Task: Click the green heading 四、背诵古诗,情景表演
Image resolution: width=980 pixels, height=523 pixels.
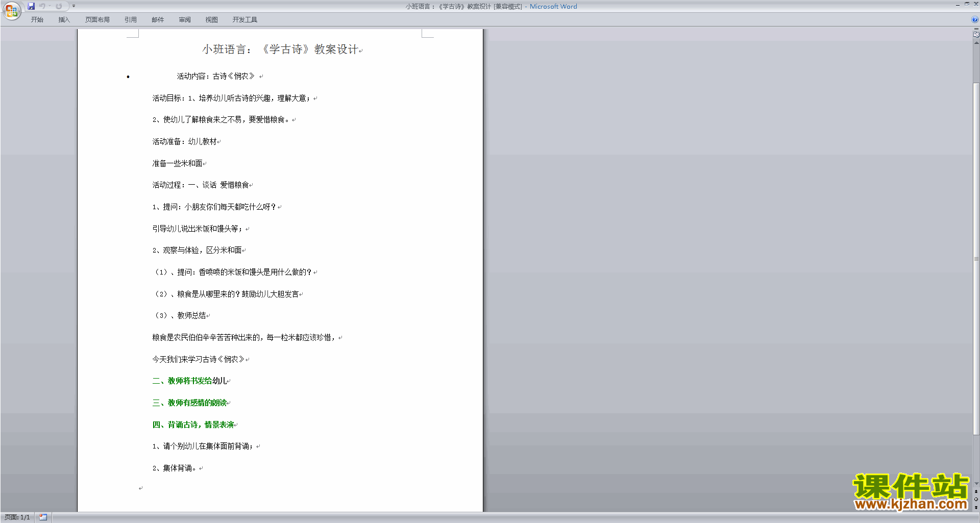Action: click(x=193, y=425)
